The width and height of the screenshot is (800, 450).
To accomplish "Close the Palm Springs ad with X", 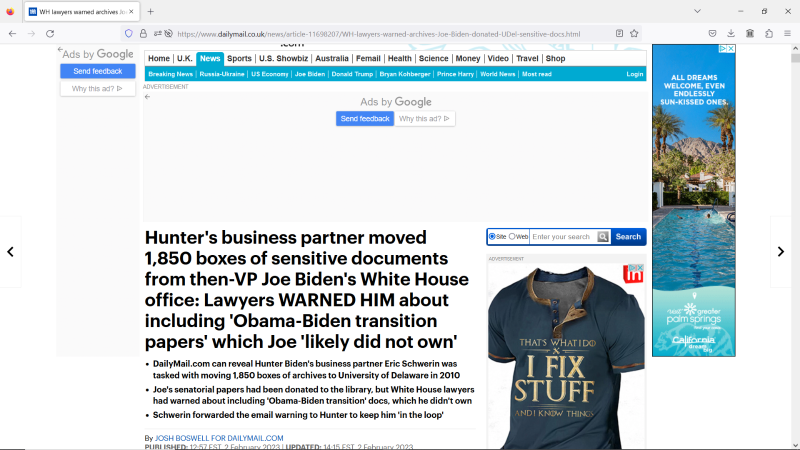I will [x=731, y=48].
